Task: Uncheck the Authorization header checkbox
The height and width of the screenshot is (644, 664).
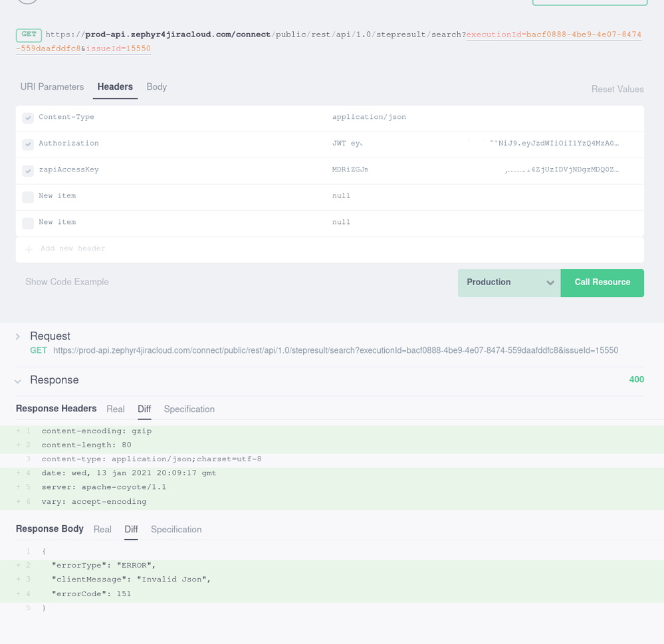Action: pos(28,144)
